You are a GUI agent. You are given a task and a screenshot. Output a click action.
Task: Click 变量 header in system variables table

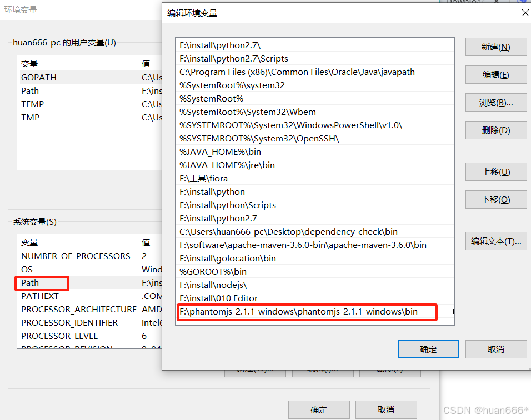78,242
